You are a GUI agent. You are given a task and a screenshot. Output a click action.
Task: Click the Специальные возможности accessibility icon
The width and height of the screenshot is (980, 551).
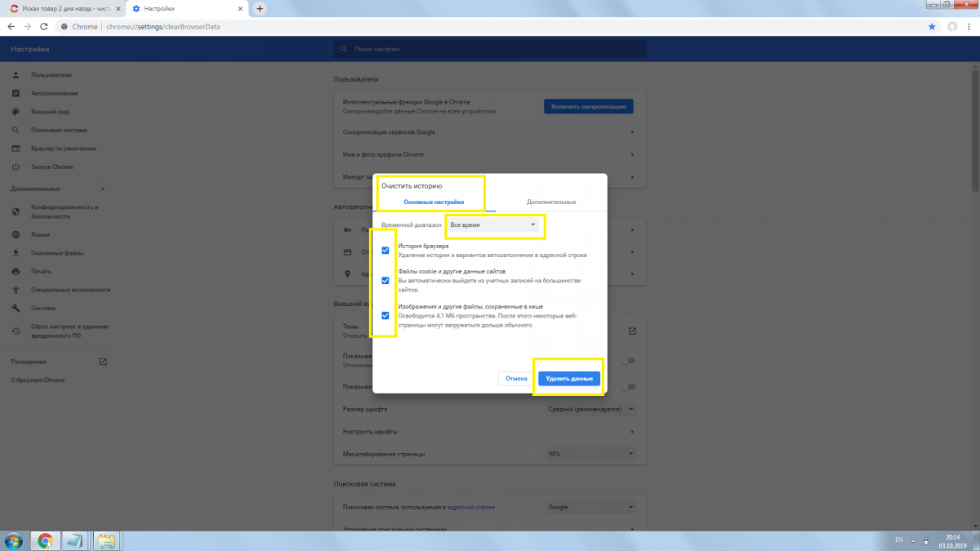coord(16,290)
